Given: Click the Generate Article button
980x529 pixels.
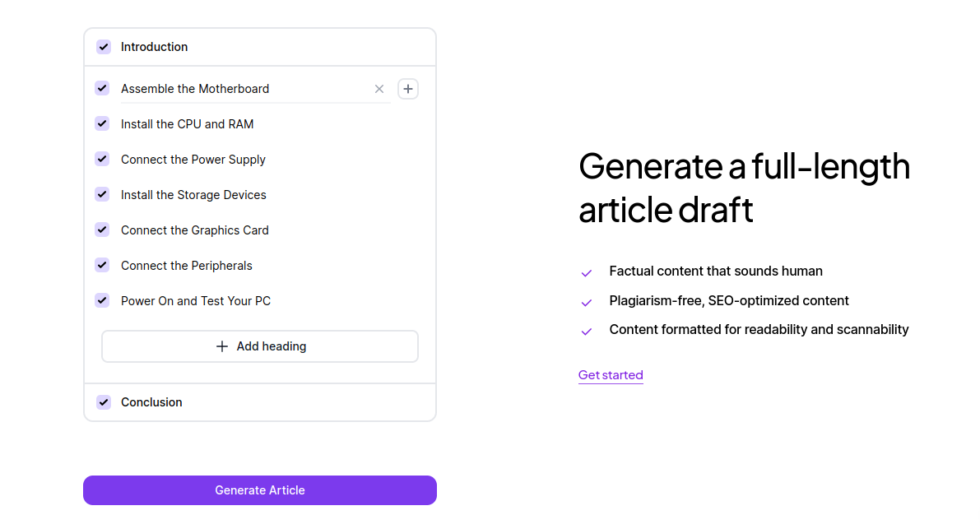Looking at the screenshot, I should click(x=260, y=490).
